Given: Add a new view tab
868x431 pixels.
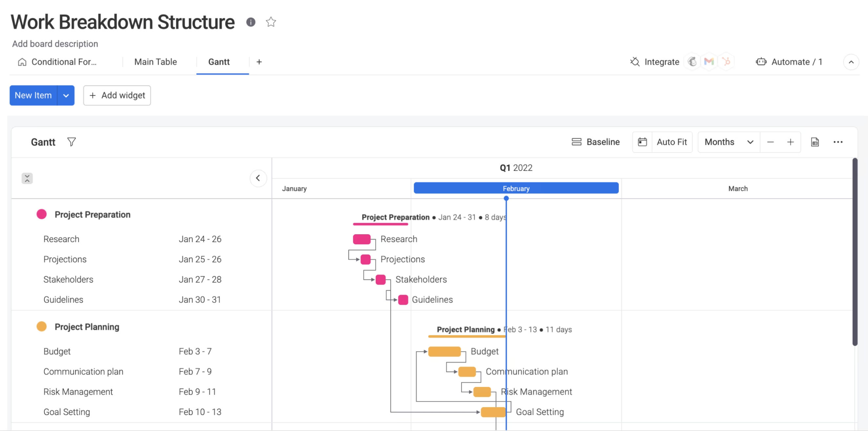Looking at the screenshot, I should 259,62.
